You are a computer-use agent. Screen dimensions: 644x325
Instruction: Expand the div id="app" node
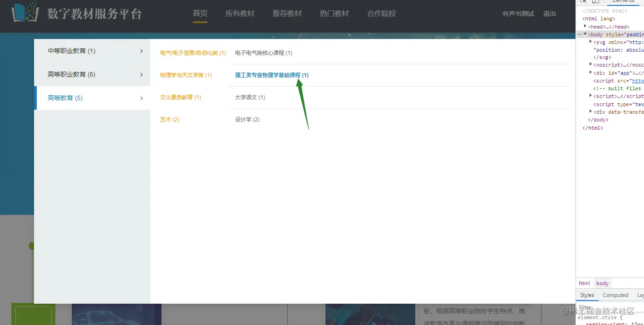click(590, 73)
